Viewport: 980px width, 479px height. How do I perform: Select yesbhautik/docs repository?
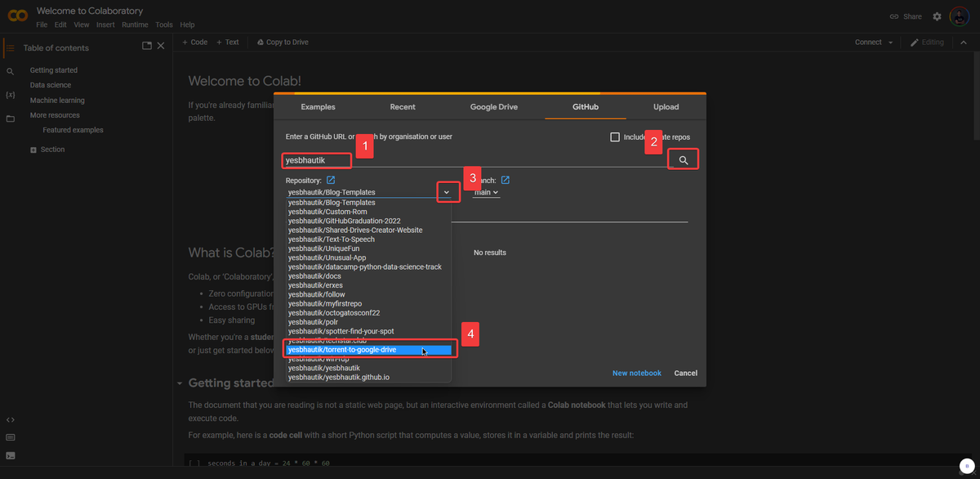click(369, 276)
